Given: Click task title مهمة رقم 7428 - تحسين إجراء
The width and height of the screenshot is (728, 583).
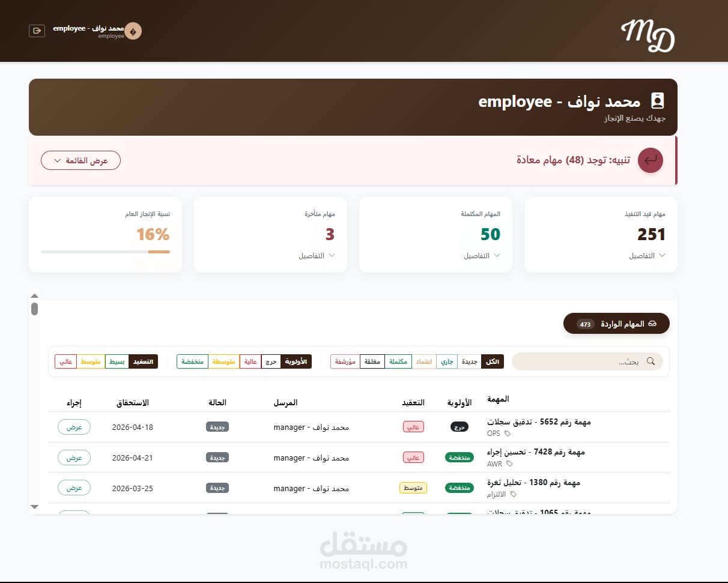Looking at the screenshot, I should point(536,452).
